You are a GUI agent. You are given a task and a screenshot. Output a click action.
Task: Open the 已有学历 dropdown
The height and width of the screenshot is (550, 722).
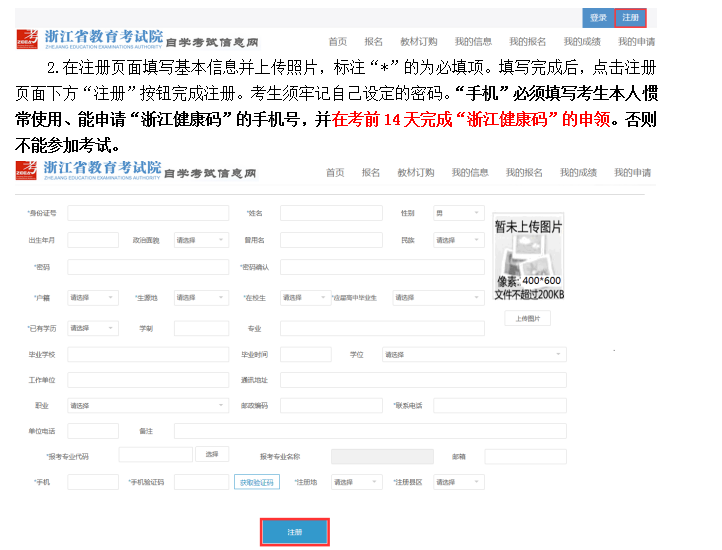coord(93,328)
